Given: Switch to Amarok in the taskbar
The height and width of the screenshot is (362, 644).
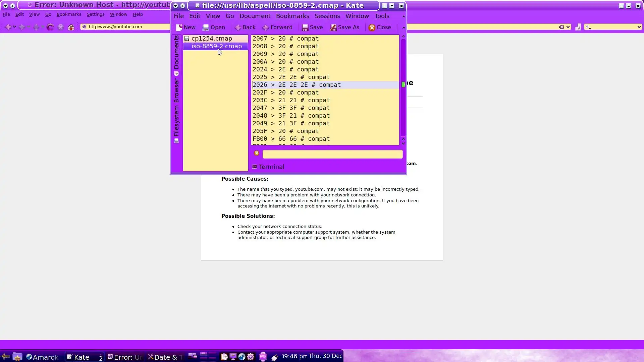Looking at the screenshot, I should 43,357.
